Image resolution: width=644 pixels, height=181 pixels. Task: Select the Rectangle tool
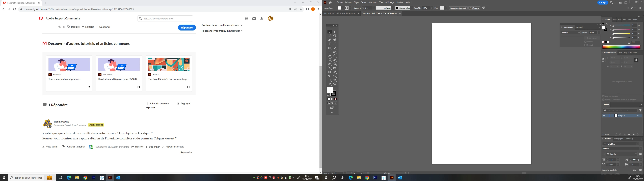pyautogui.click(x=330, y=48)
